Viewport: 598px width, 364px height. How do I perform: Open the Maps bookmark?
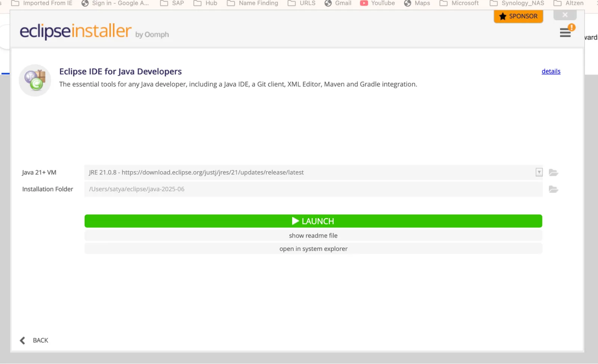(x=417, y=3)
